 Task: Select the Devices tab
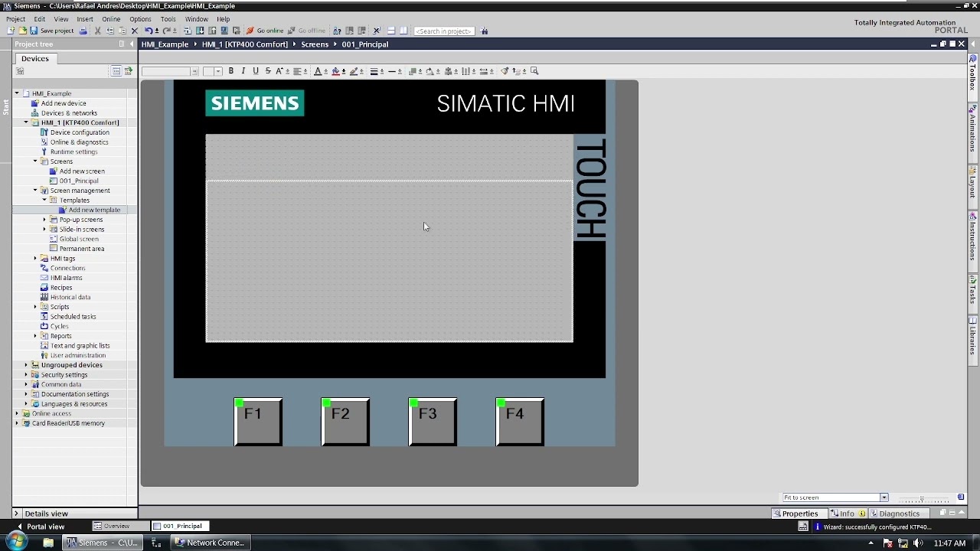[x=34, y=59]
